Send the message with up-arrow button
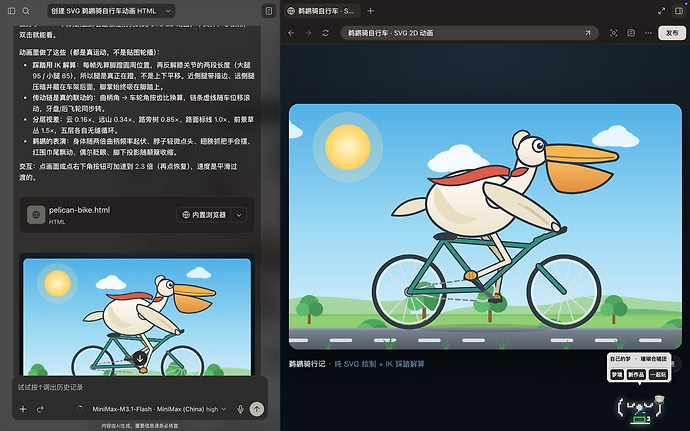This screenshot has height=431, width=690. click(x=257, y=409)
